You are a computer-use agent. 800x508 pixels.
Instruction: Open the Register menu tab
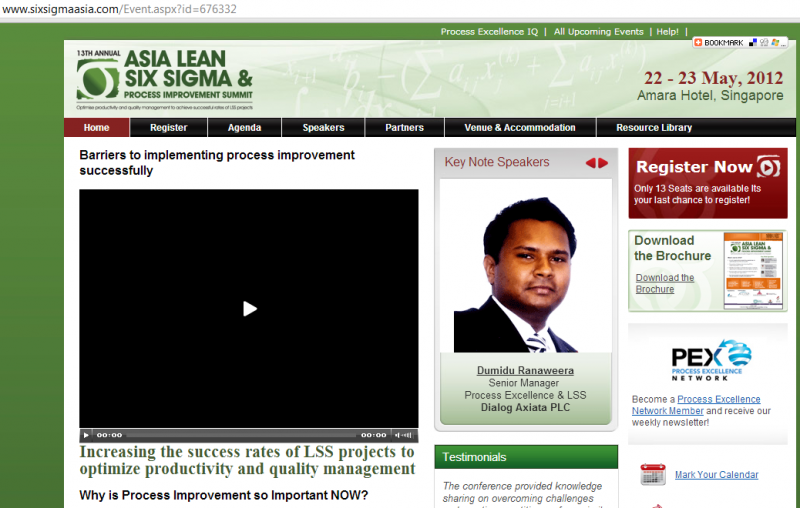168,128
